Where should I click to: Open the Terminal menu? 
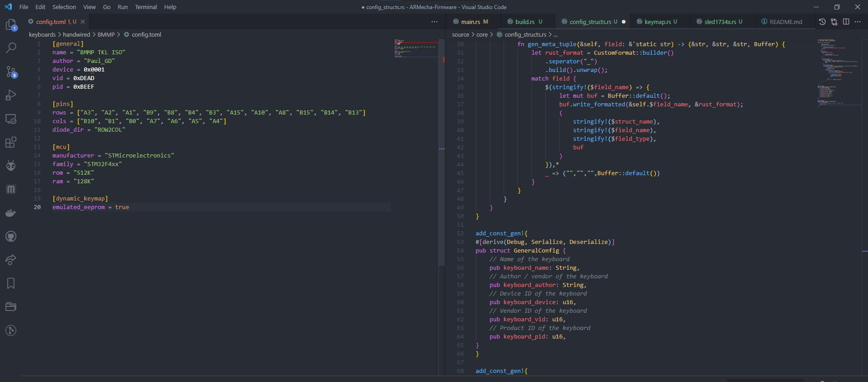(x=146, y=7)
